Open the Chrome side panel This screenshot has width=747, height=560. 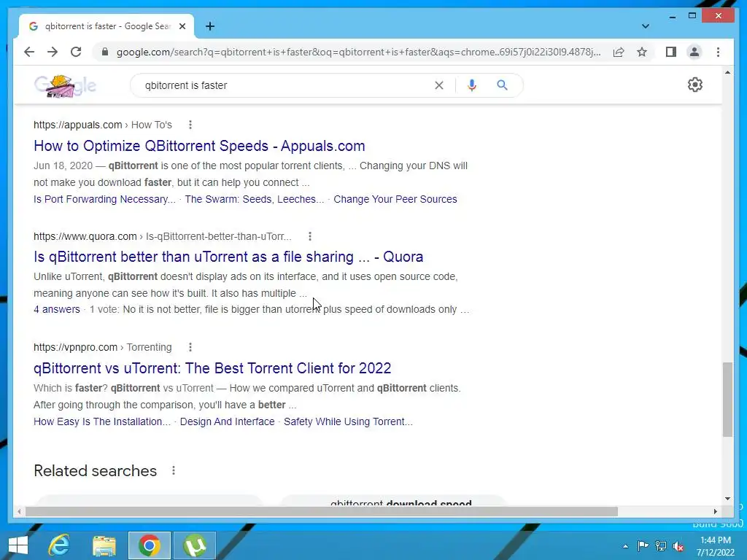coord(671,52)
